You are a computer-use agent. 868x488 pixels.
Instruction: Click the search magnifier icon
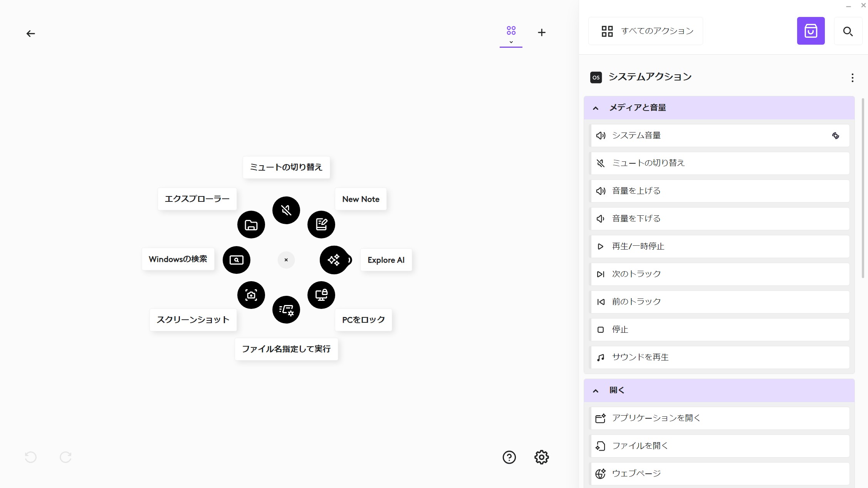point(848,31)
